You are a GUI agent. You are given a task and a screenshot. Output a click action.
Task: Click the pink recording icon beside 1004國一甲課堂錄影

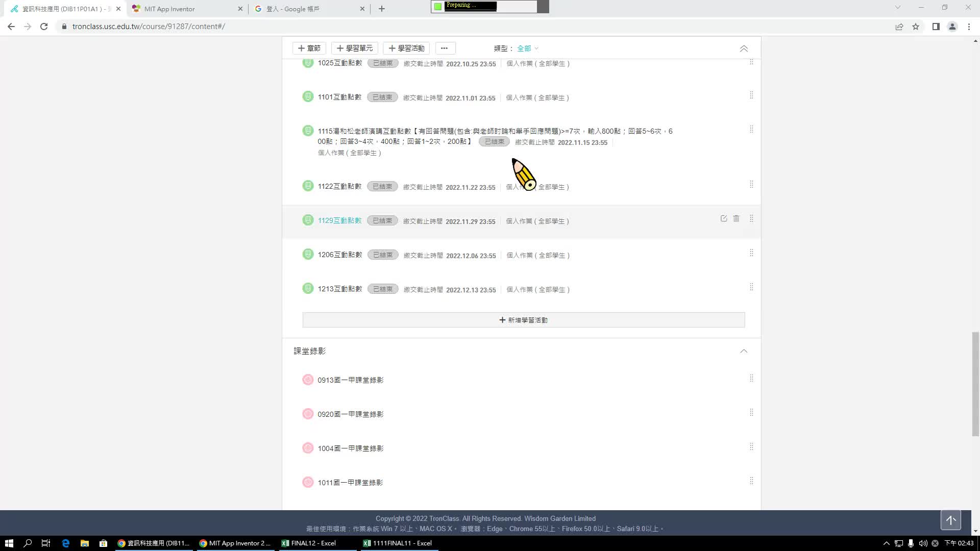click(x=308, y=448)
